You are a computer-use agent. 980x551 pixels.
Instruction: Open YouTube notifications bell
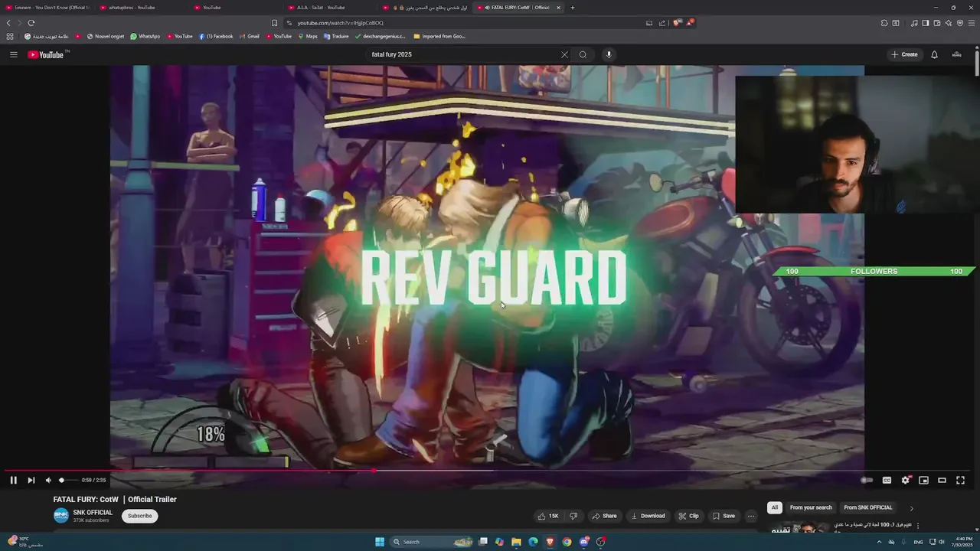click(x=934, y=54)
